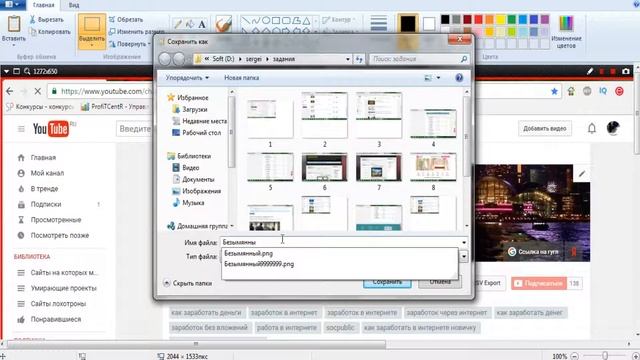Switch to the Главная ribbon tab
This screenshot has width=640, height=360.
(43, 5)
